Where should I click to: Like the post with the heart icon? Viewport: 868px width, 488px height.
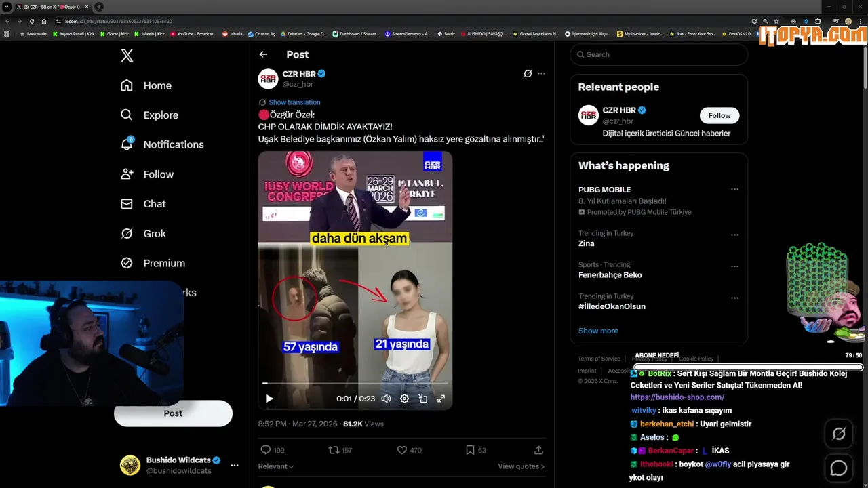pos(401,450)
